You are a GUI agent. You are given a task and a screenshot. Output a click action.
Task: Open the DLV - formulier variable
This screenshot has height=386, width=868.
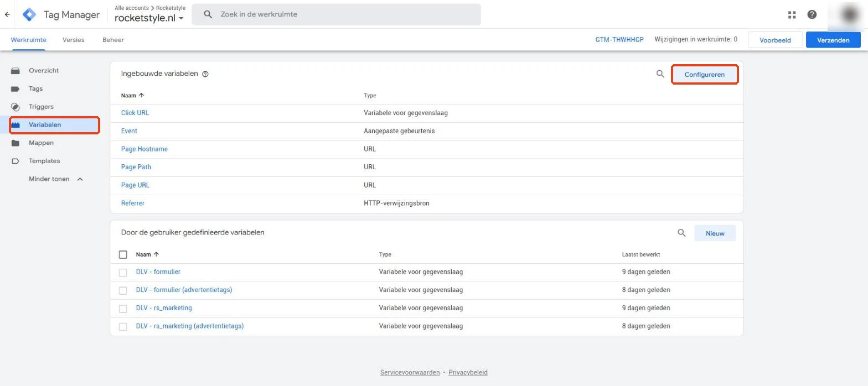[158, 272]
